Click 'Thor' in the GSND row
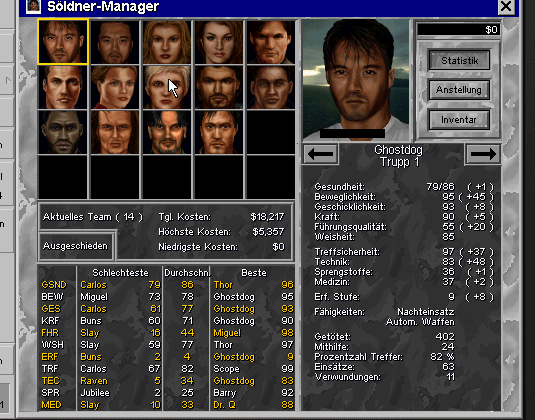 pyautogui.click(x=223, y=285)
